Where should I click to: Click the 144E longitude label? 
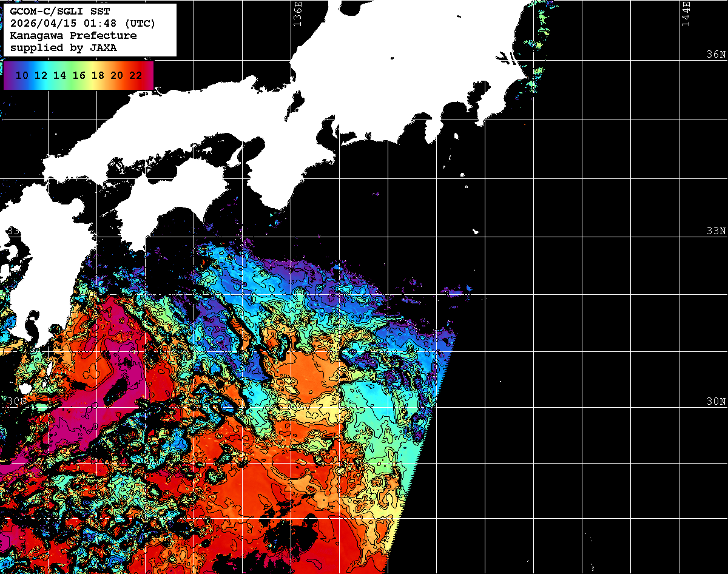coord(686,12)
